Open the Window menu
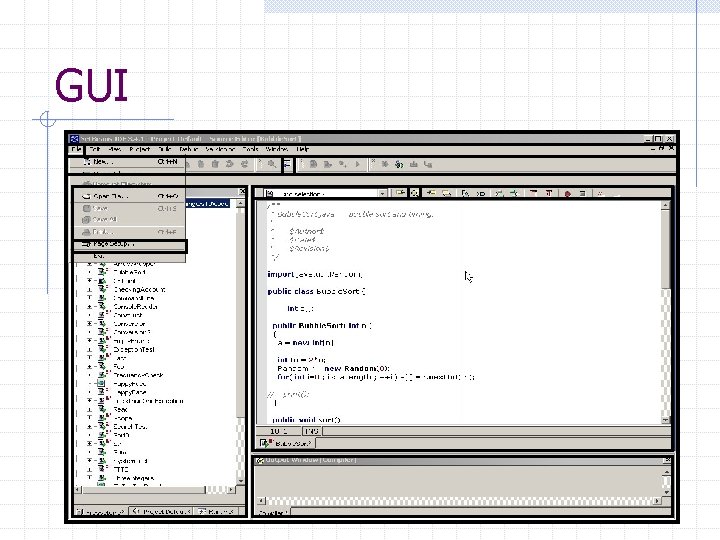This screenshot has width=720, height=540. tap(277, 149)
